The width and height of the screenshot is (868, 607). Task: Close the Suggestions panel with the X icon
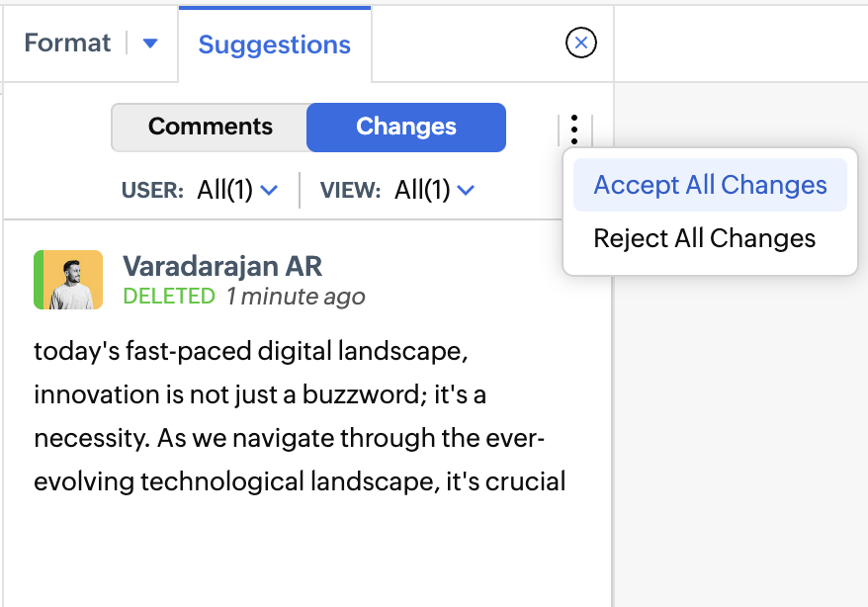point(581,43)
